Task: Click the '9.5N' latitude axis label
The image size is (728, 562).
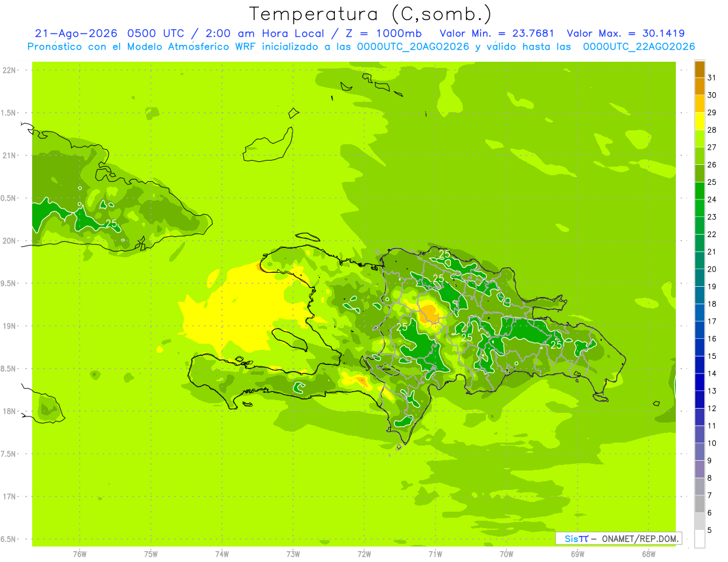Action: point(8,283)
